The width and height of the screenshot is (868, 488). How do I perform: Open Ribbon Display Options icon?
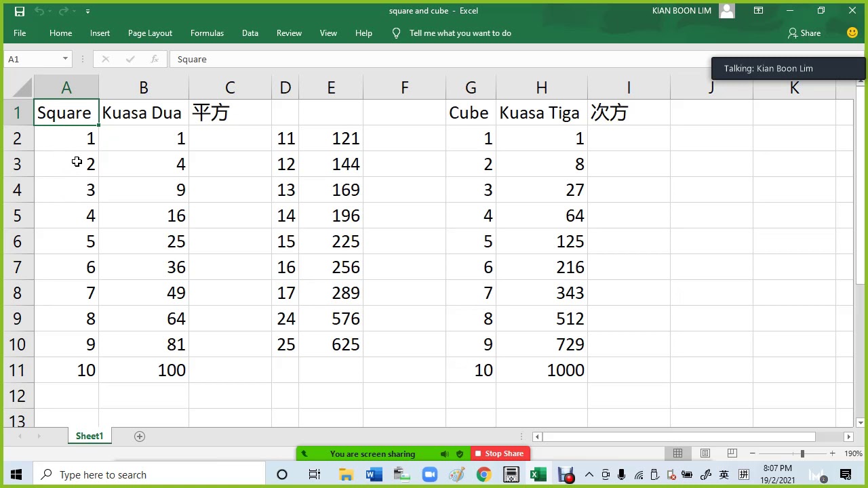pyautogui.click(x=758, y=11)
